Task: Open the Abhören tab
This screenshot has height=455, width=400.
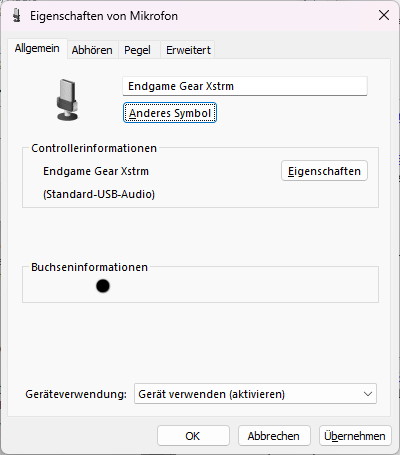Action: 92,50
